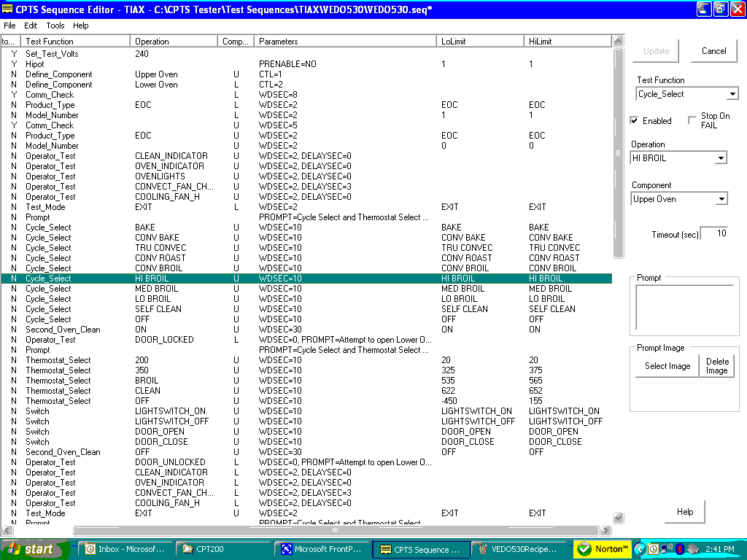This screenshot has height=560, width=747.
Task: Click the vertical scrollbar thumb
Action: tap(618, 152)
